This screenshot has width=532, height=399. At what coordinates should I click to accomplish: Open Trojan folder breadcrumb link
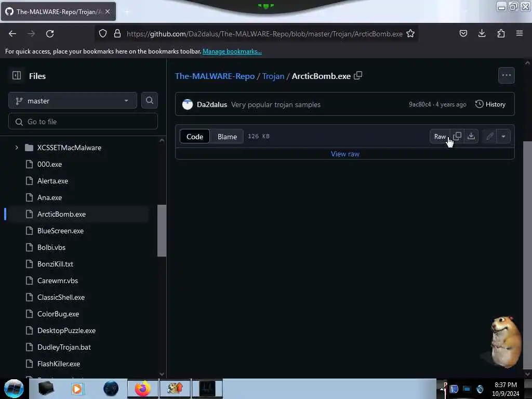click(273, 76)
